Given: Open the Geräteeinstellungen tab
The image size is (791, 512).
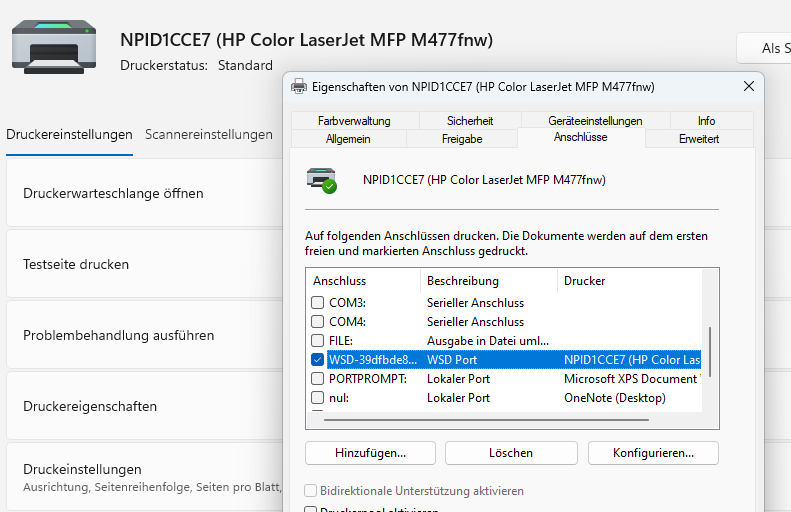Looking at the screenshot, I should (x=595, y=121).
